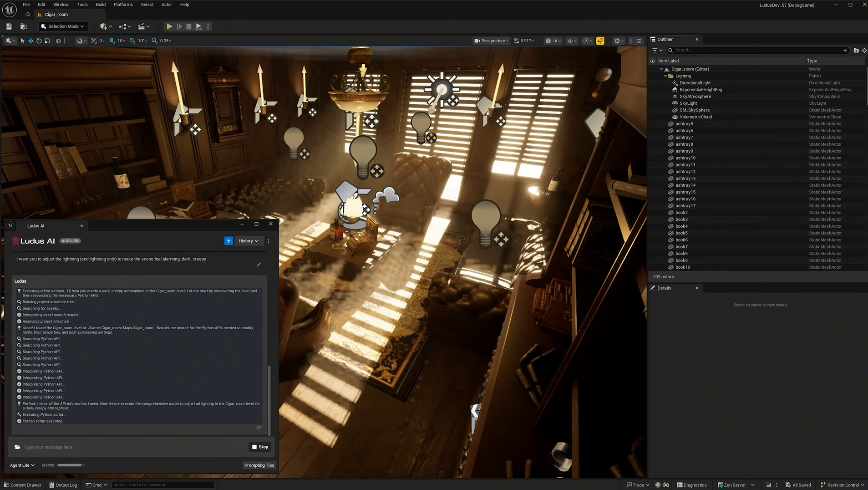
Task: Open the Outliner filter dropdown
Action: click(x=657, y=50)
